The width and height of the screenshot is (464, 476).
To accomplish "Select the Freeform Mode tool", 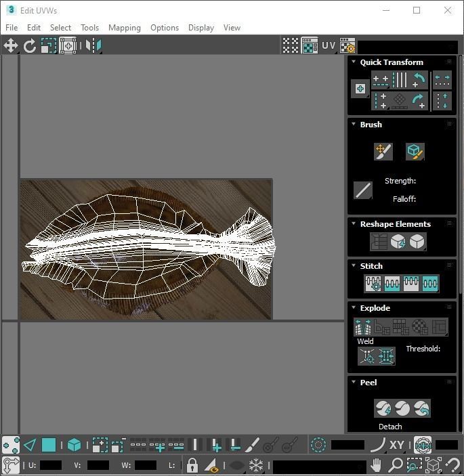I will coord(68,45).
